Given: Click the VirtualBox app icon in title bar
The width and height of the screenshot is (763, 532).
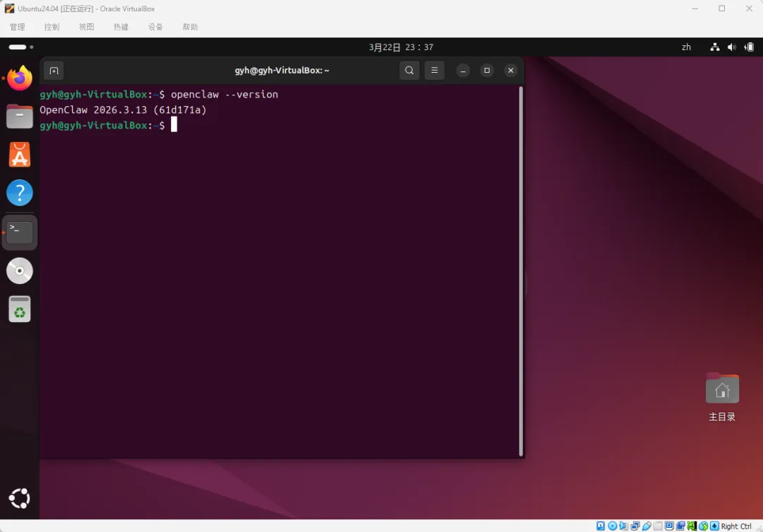Looking at the screenshot, I should tap(9, 8).
